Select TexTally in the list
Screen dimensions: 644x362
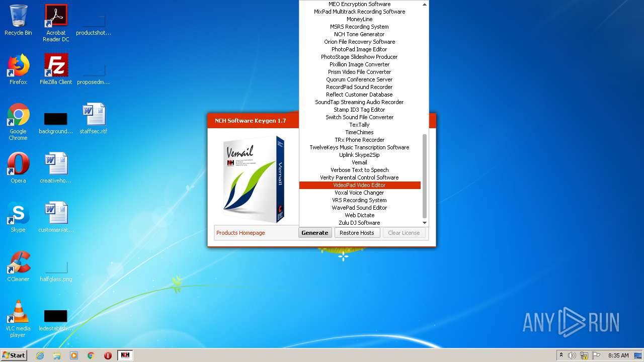[x=360, y=125]
